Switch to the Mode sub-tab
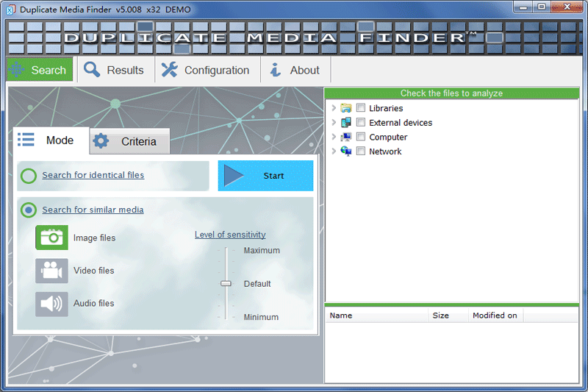 click(x=51, y=140)
